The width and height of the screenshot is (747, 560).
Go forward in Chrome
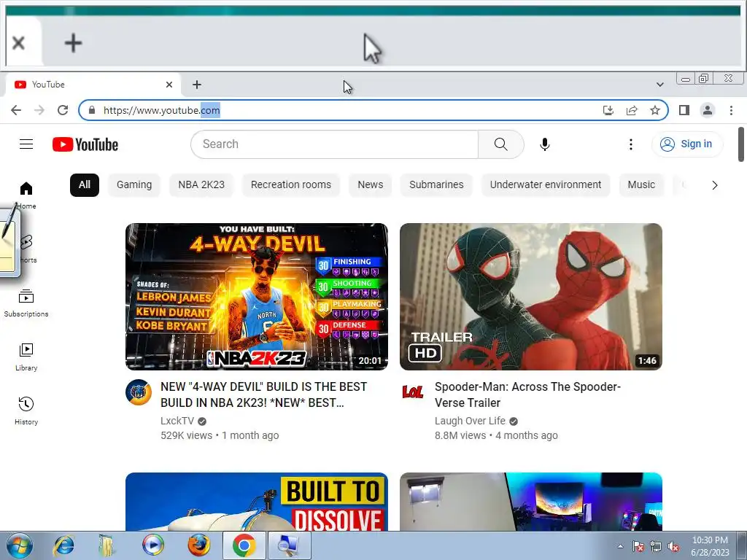coord(39,111)
